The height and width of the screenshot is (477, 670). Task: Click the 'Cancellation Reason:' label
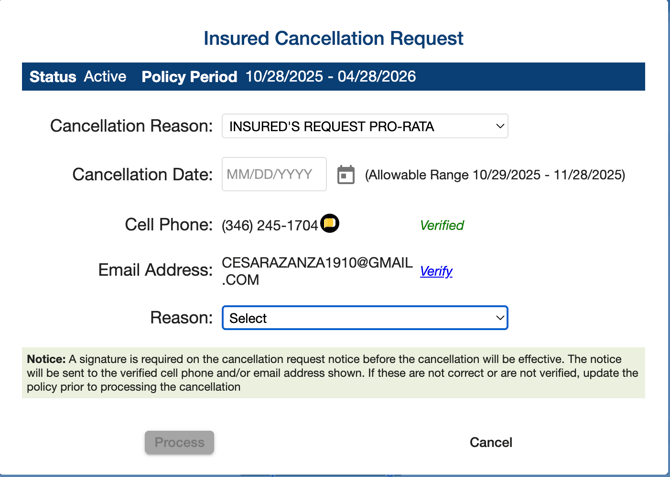[132, 126]
